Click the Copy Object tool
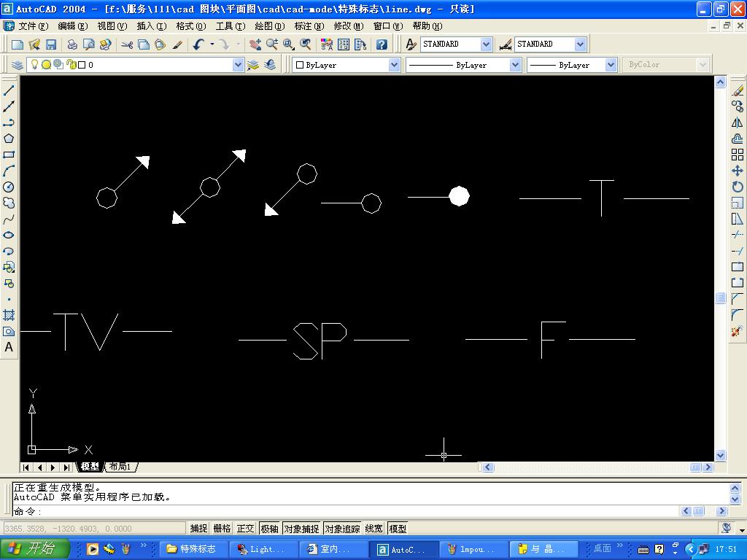This screenshot has width=747, height=560. pos(738,106)
